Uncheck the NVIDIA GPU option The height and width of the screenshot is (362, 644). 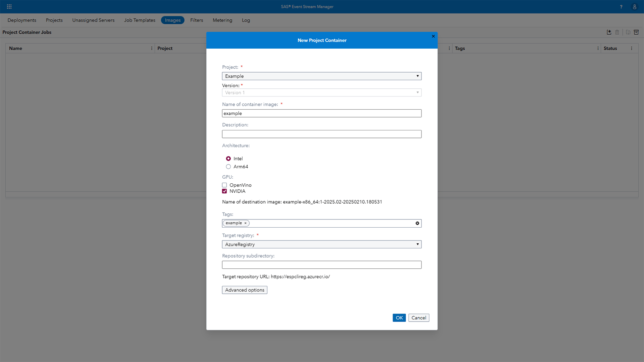[224, 191]
